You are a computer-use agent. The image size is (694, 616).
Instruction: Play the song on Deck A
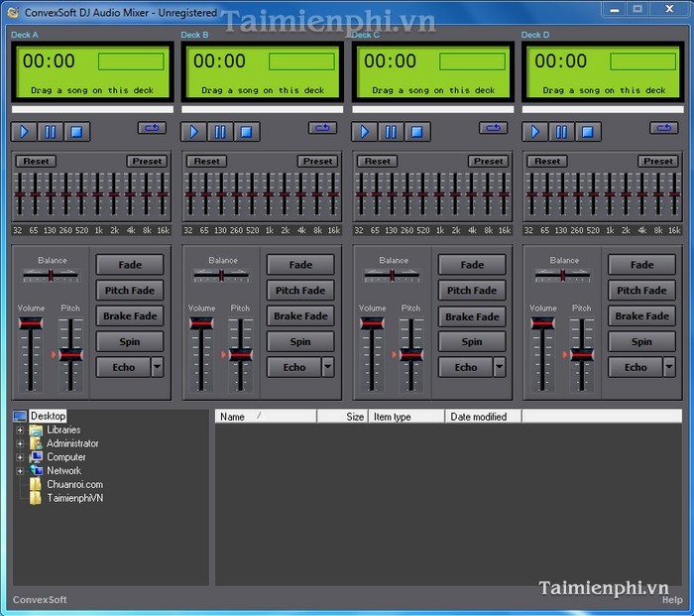24,132
